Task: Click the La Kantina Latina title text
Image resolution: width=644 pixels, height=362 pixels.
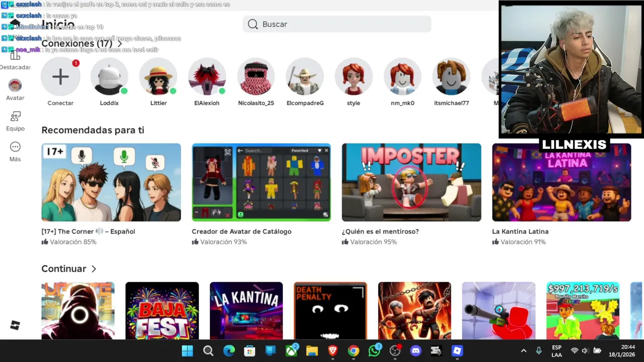Action: click(x=520, y=232)
